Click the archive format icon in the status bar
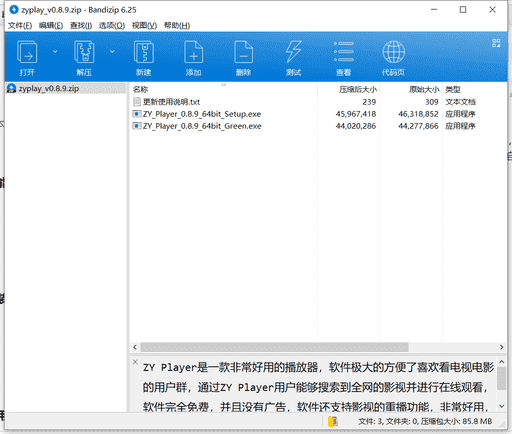 [x=333, y=422]
